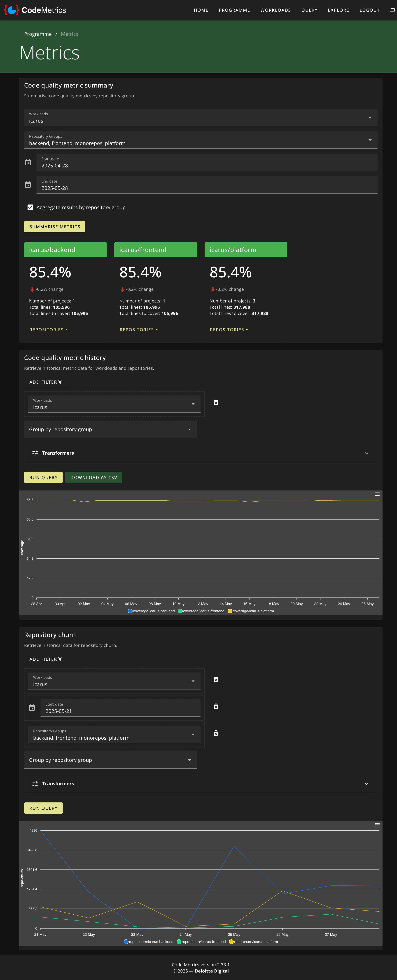The image size is (397, 980).
Task: Open the Workloads navigation item
Action: pos(276,10)
